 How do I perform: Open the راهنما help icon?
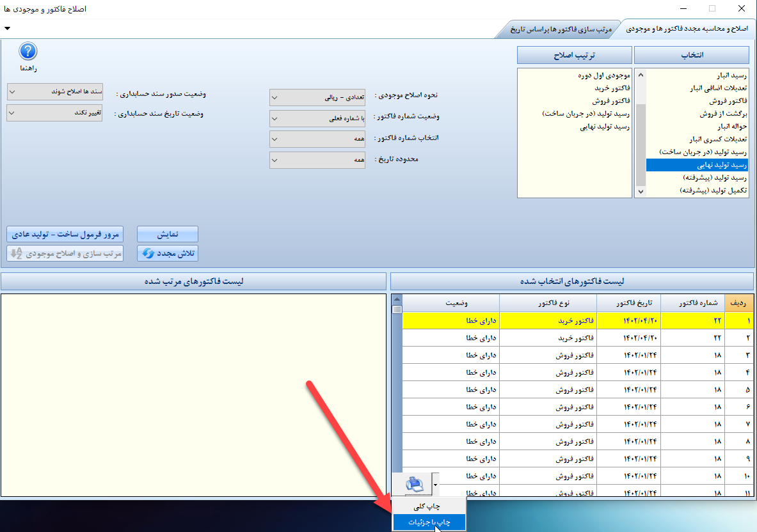tap(28, 51)
